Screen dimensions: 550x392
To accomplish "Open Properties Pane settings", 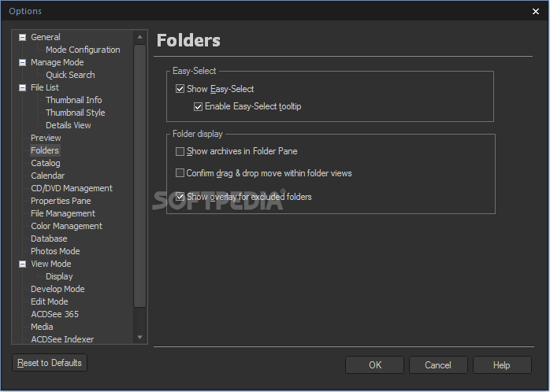I will [x=61, y=201].
